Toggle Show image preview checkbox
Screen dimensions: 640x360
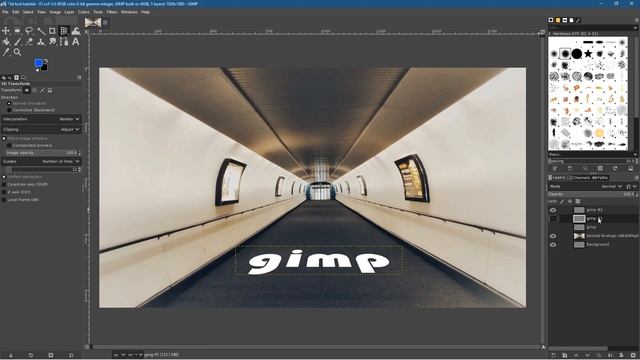coord(4,139)
